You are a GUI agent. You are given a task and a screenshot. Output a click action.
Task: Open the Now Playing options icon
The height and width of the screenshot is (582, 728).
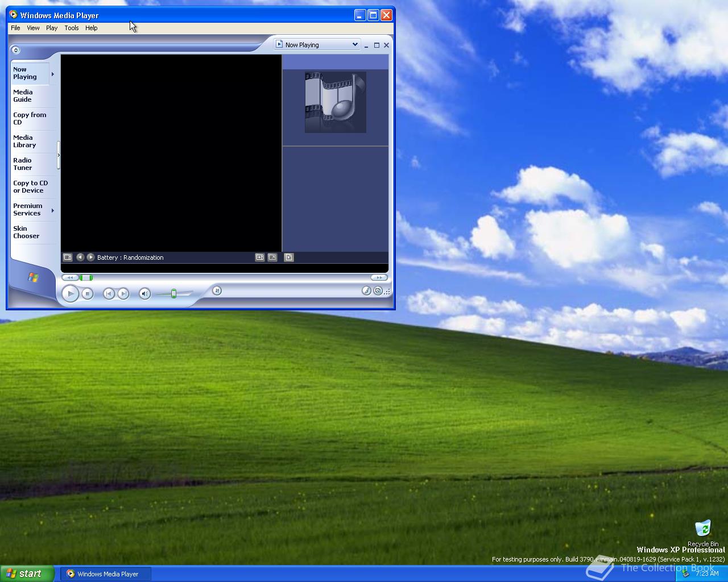click(68, 257)
